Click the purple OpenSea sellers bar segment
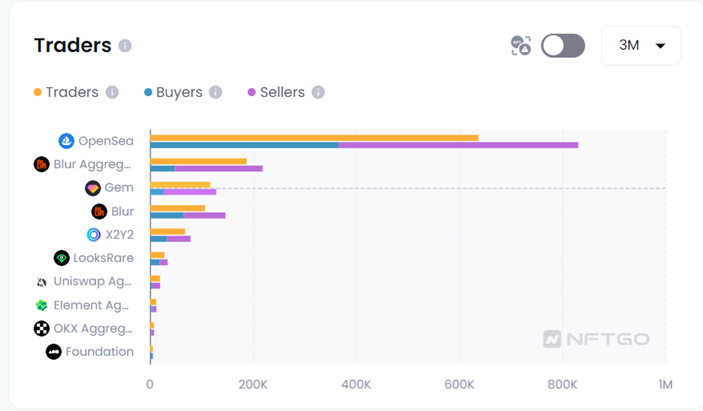The height and width of the screenshot is (411, 703). click(458, 145)
